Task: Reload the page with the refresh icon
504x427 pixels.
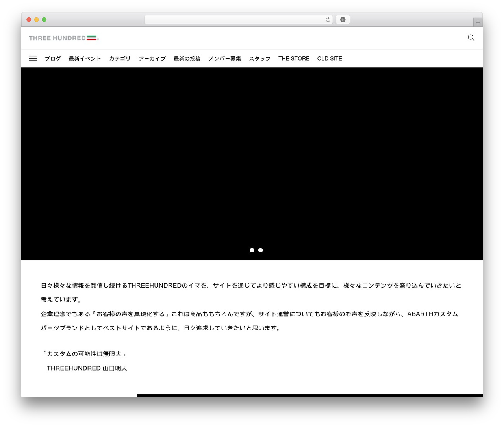Action: point(328,20)
